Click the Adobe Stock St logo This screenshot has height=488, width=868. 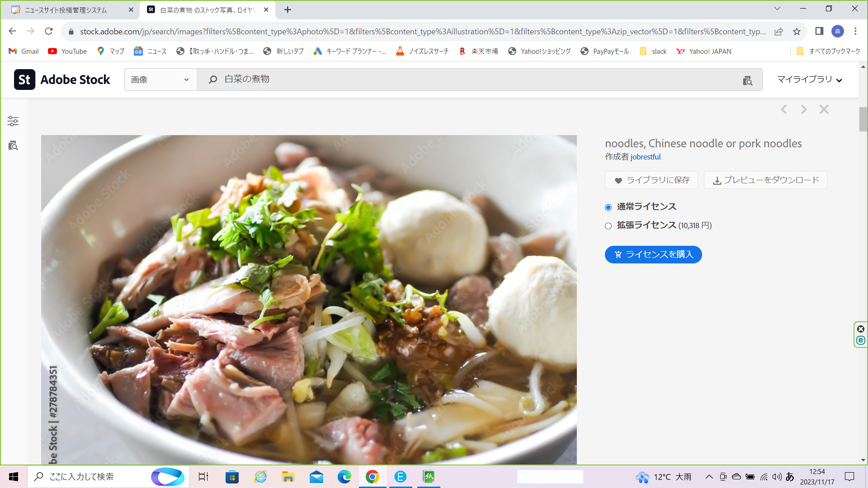(x=24, y=80)
